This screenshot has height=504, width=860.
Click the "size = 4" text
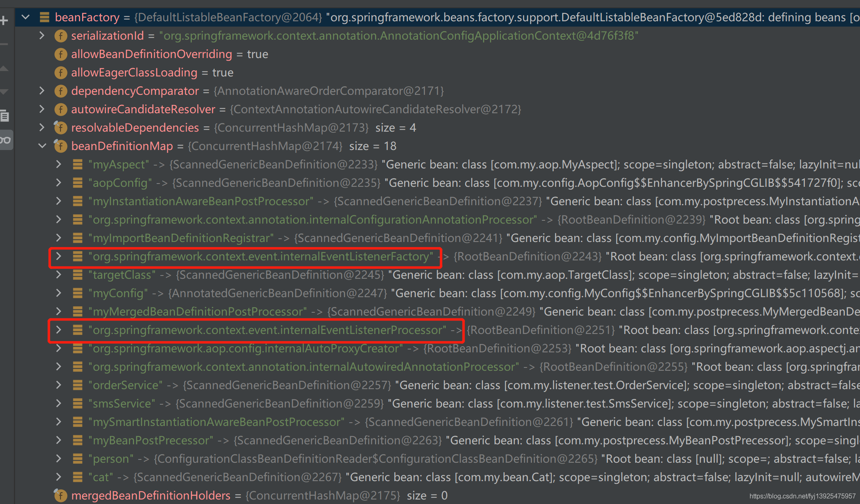click(395, 128)
